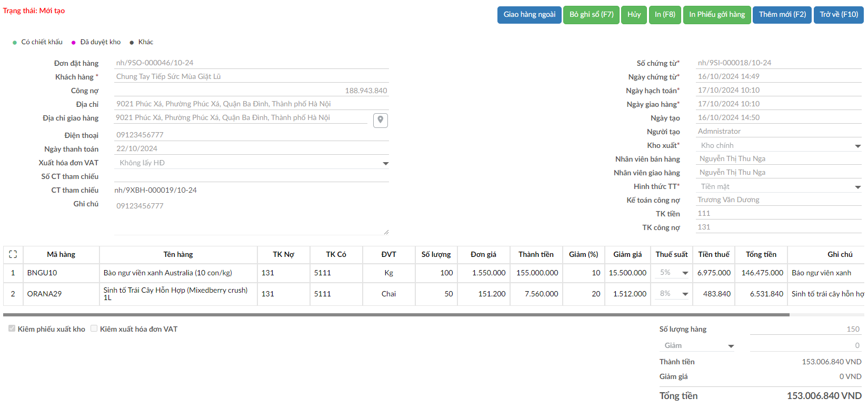Toggle the Kiêm phiếu xuất kho checkbox

(x=12, y=329)
